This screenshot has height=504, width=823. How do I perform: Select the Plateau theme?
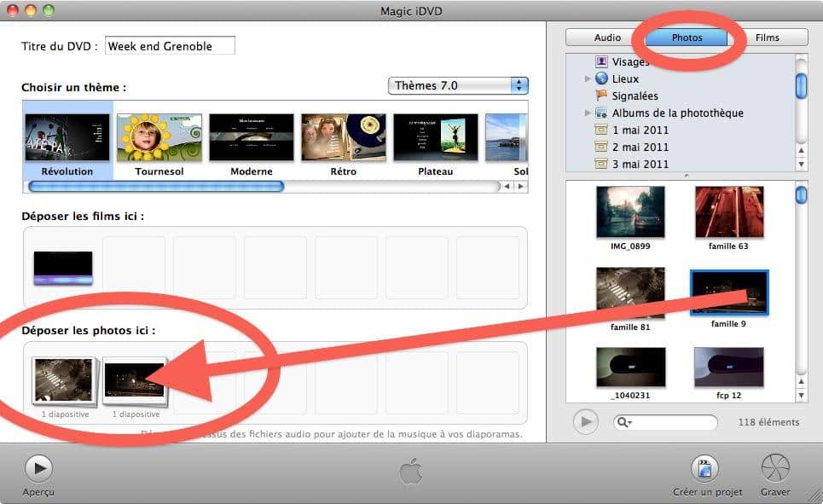click(x=436, y=137)
